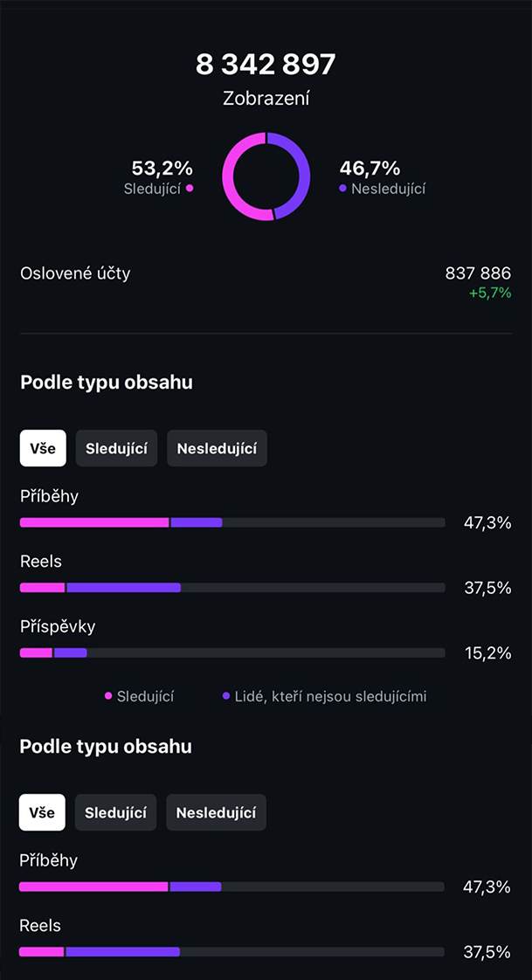Switch to Sledující filter in the lower section
532x980 pixels.
point(115,812)
